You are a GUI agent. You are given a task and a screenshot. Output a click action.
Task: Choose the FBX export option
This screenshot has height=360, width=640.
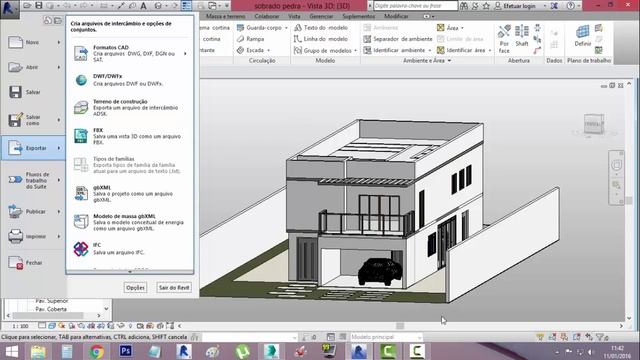[130, 136]
